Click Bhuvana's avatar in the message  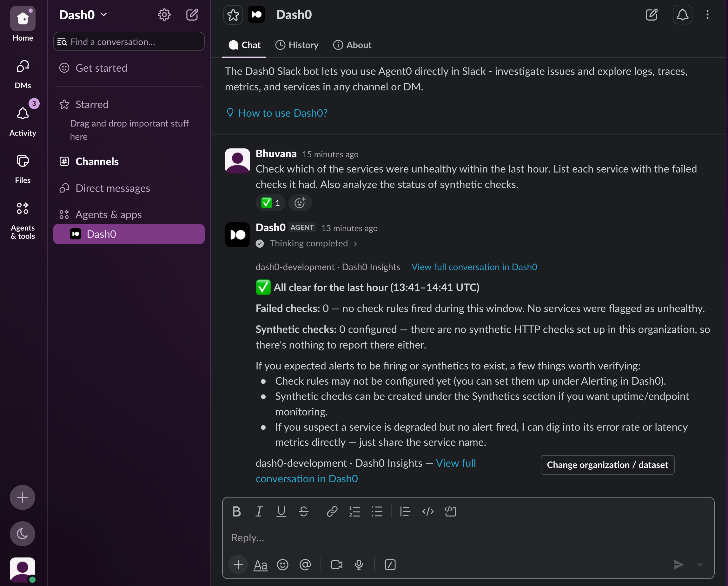point(237,161)
